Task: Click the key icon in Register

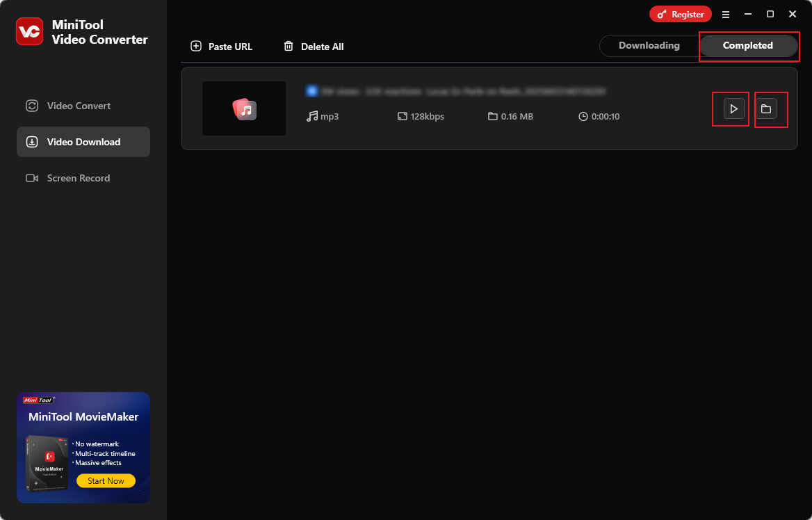Action: click(x=661, y=15)
